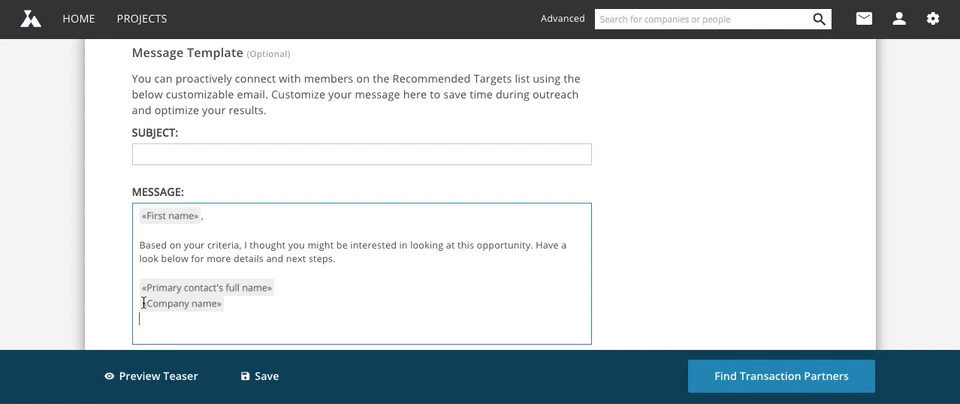
Task: Click into the SUBJECT input field
Action: click(362, 154)
